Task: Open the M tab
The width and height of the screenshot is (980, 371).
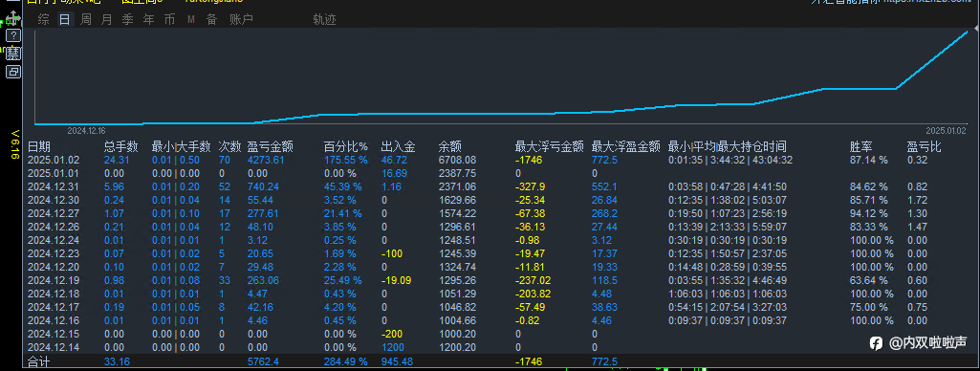Action: (x=190, y=19)
